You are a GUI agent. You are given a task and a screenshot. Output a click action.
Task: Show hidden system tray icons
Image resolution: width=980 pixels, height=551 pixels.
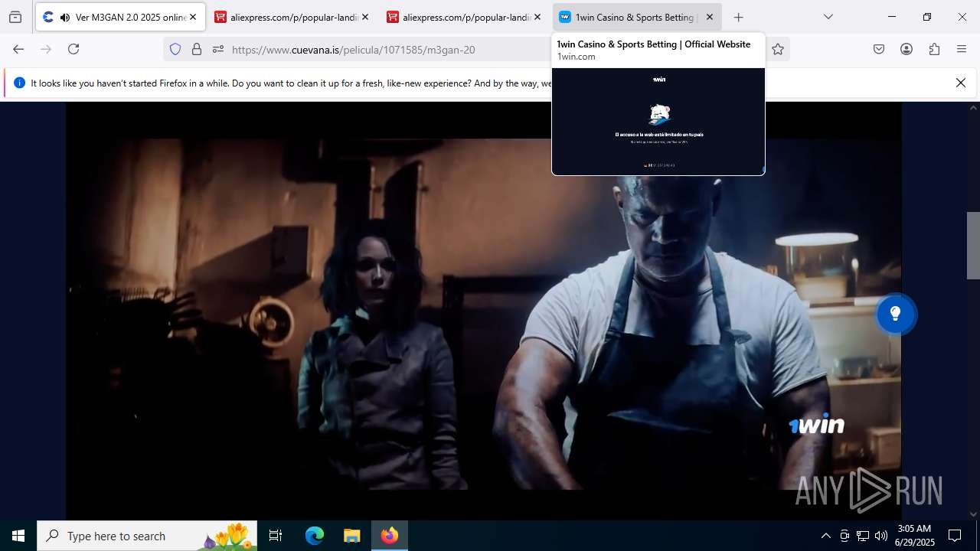[825, 536]
